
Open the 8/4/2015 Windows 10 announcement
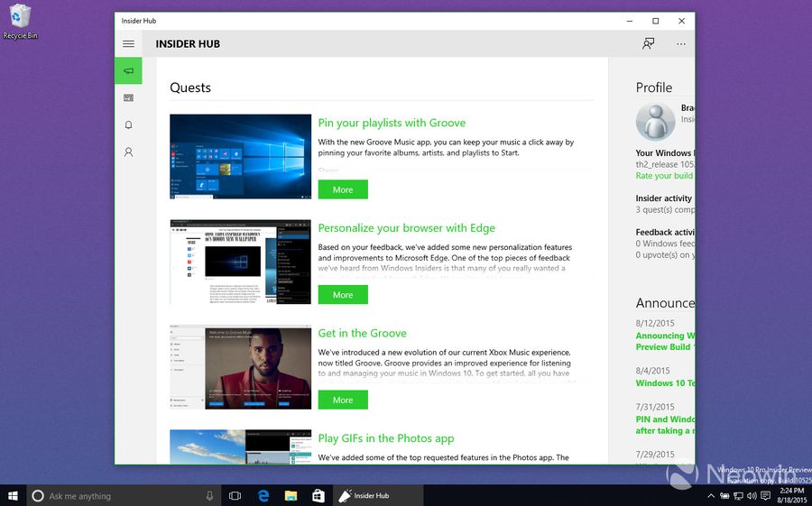tap(666, 383)
